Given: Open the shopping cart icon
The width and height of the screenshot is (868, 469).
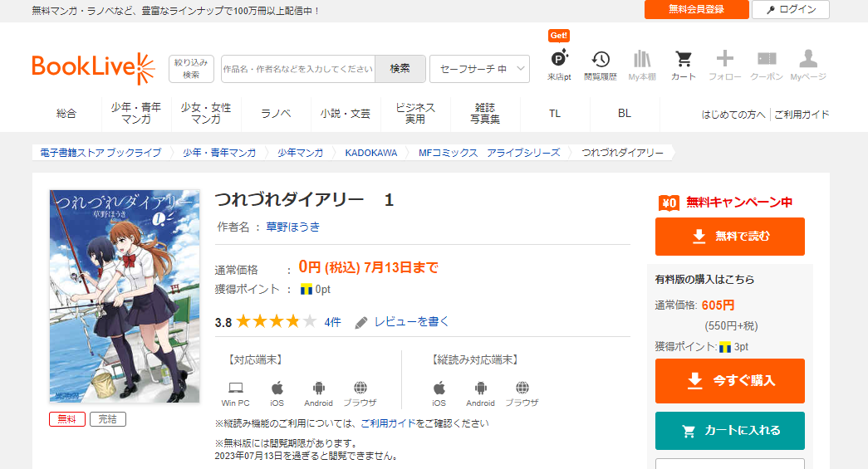Looking at the screenshot, I should pyautogui.click(x=684, y=61).
